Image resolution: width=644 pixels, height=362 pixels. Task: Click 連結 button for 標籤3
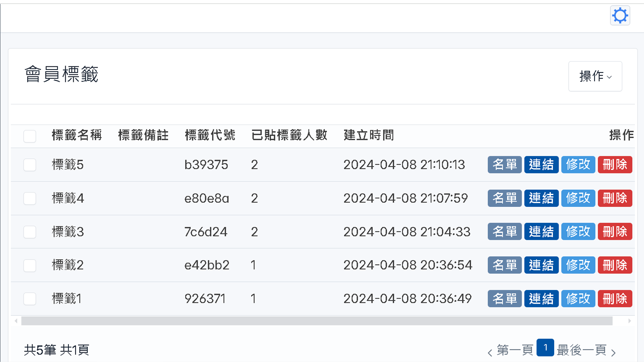click(541, 232)
